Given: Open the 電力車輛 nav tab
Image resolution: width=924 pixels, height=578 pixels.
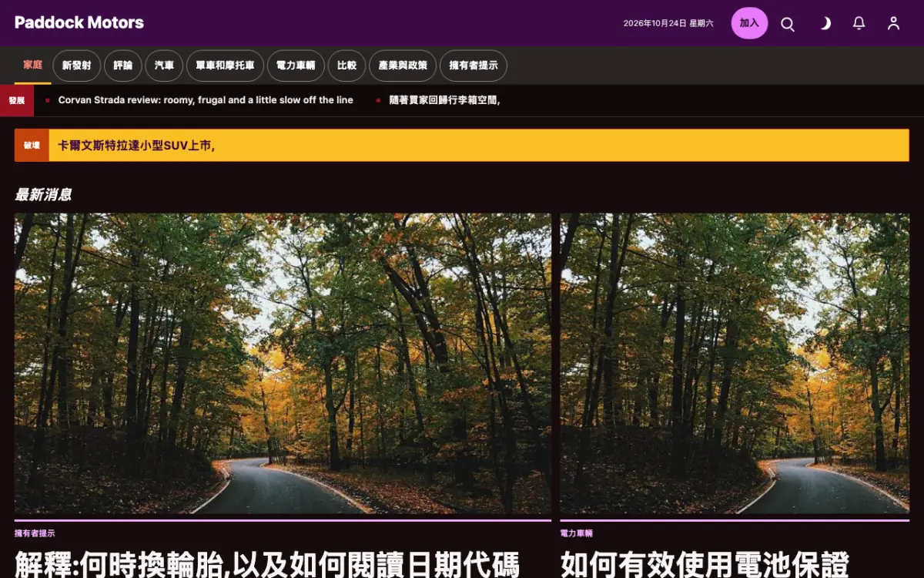Looking at the screenshot, I should click(x=296, y=66).
